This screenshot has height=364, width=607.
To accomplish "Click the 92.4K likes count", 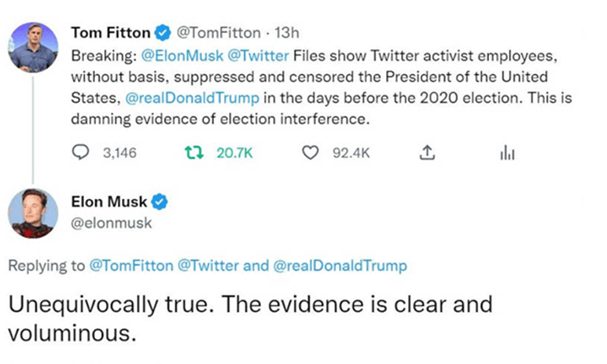I will click(x=351, y=153).
